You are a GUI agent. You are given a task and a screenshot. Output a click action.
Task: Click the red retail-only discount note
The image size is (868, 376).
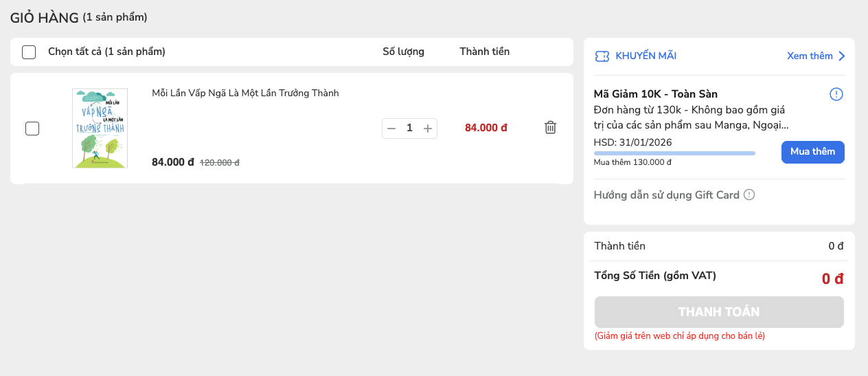(x=680, y=336)
